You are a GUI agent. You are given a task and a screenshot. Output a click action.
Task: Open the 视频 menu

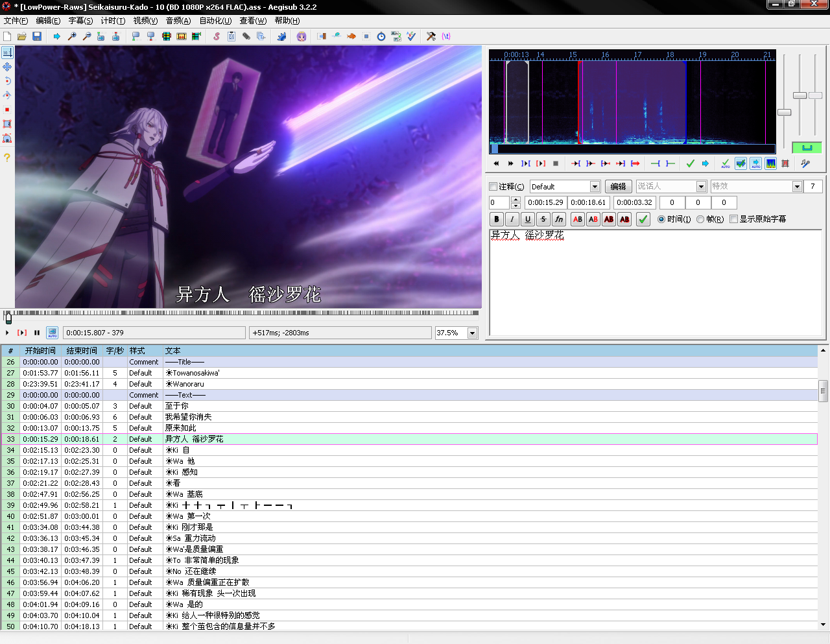coord(146,21)
